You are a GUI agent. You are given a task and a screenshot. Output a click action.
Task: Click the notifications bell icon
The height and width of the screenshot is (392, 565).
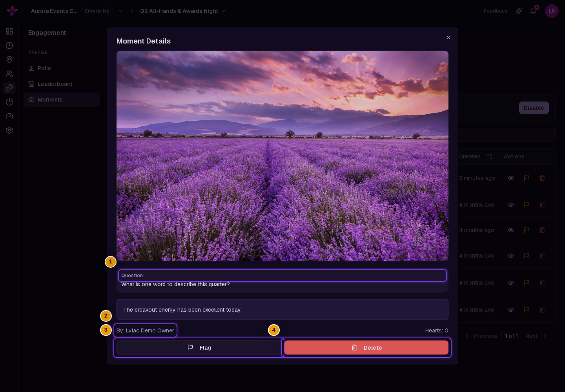pyautogui.click(x=533, y=11)
